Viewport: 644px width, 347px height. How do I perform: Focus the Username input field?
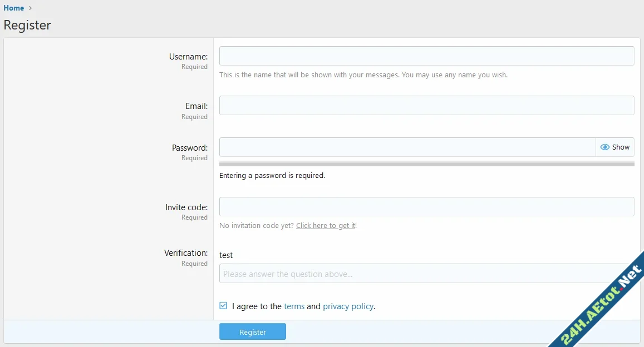tap(426, 56)
